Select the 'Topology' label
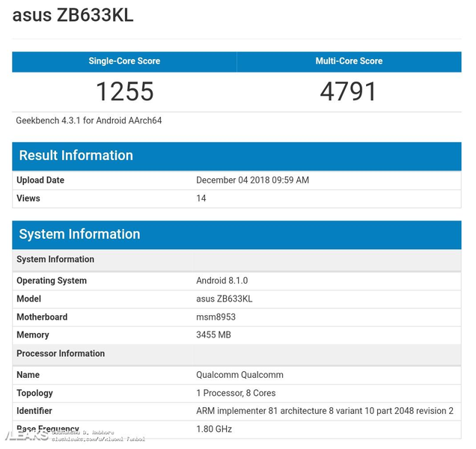Viewport: 476px width, 449px height. (x=34, y=393)
